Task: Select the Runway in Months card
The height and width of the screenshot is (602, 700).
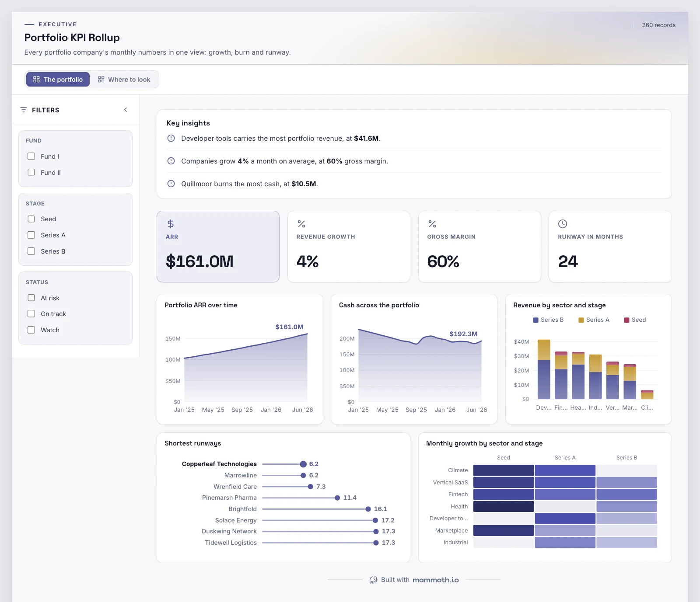Action: click(x=610, y=247)
